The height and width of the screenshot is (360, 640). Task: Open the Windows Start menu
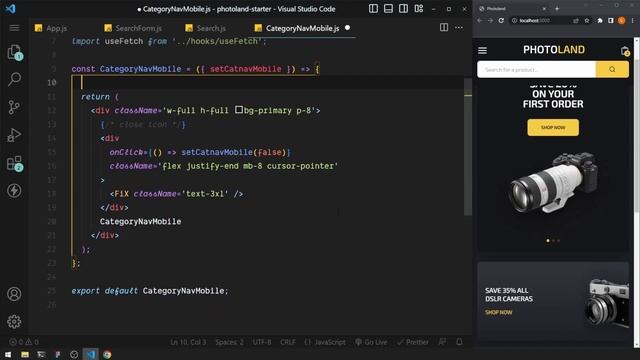point(8,354)
